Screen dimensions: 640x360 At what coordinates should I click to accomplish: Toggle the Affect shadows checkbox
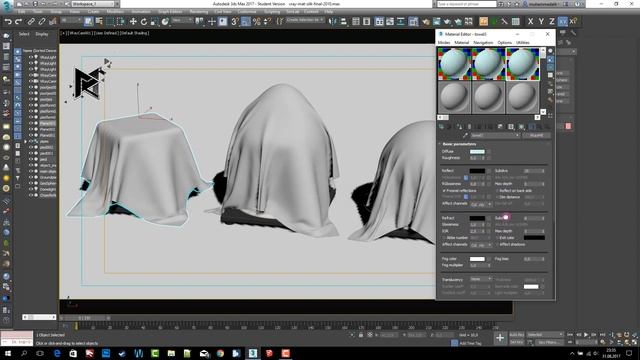click(x=498, y=244)
